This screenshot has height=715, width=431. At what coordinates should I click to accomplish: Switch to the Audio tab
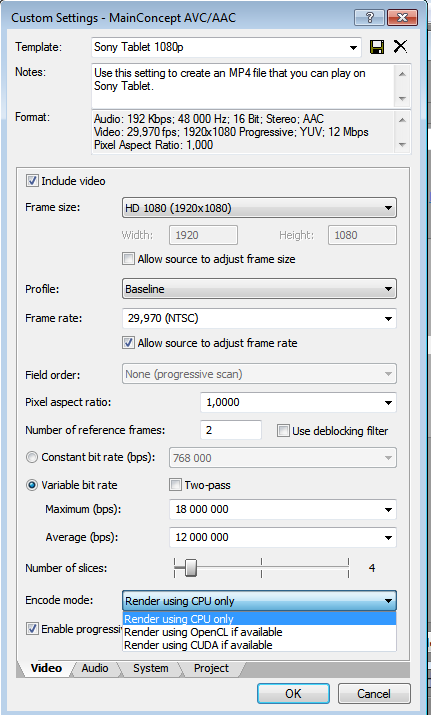(95, 668)
